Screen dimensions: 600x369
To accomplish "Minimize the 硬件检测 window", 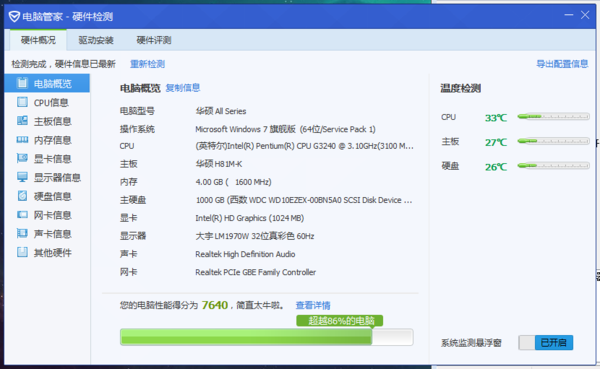I will point(569,15).
